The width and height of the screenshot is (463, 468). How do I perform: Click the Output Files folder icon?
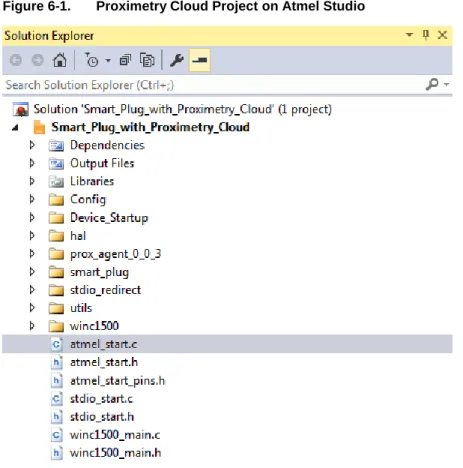[56, 164]
